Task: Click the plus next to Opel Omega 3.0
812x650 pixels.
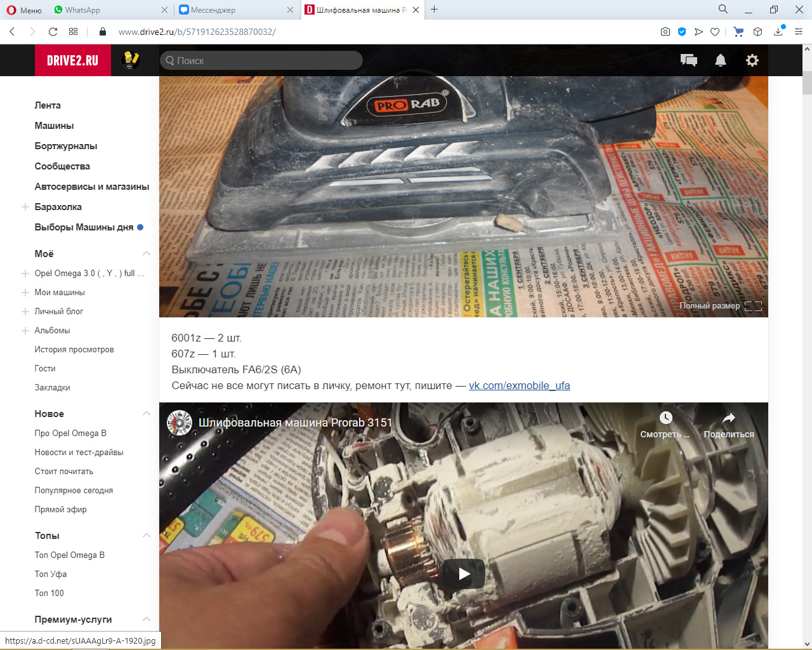Action: pyautogui.click(x=25, y=274)
